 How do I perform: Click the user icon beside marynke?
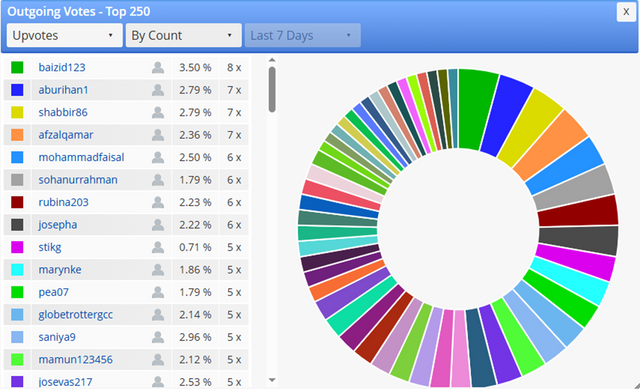click(158, 269)
